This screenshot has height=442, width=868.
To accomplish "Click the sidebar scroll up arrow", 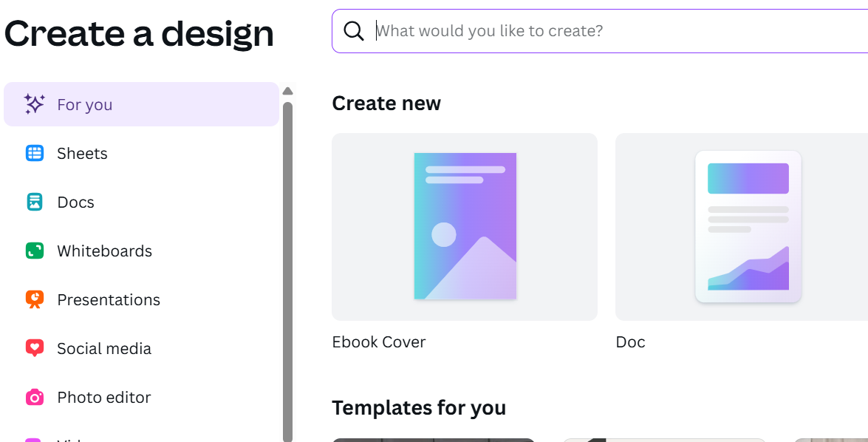I will (287, 91).
